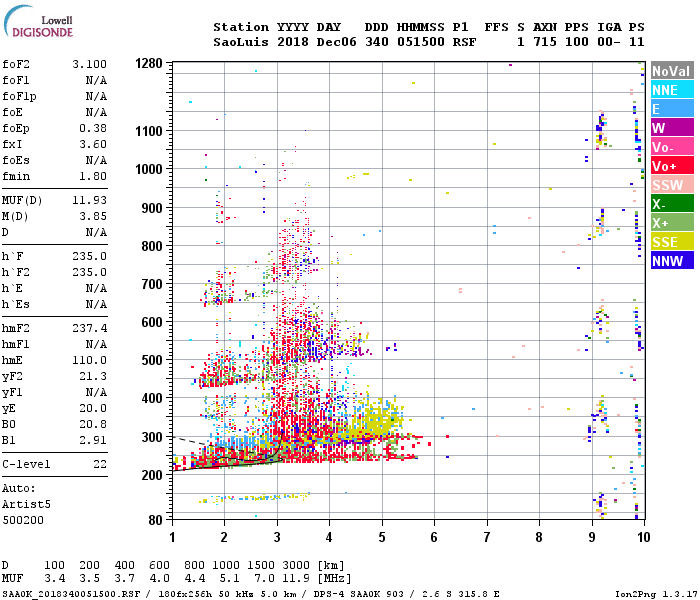
Task: Click the foF1 parameter label
Action: pyautogui.click(x=16, y=80)
